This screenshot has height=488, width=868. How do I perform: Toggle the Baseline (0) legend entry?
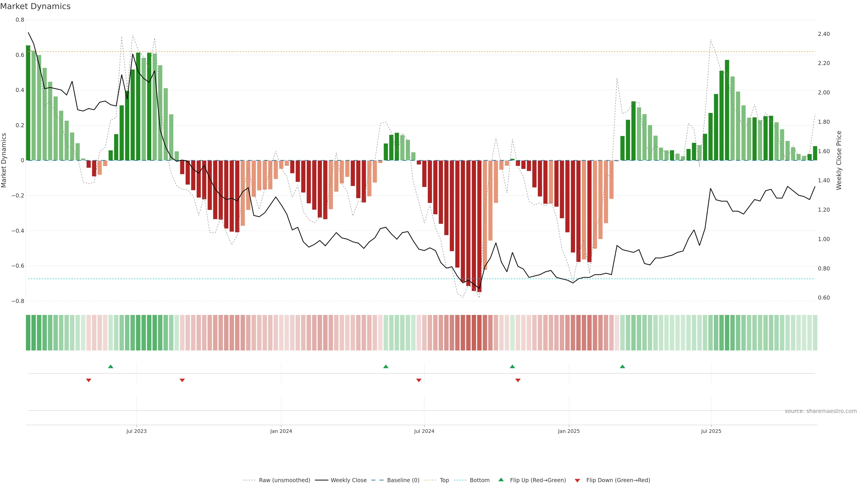click(x=403, y=480)
